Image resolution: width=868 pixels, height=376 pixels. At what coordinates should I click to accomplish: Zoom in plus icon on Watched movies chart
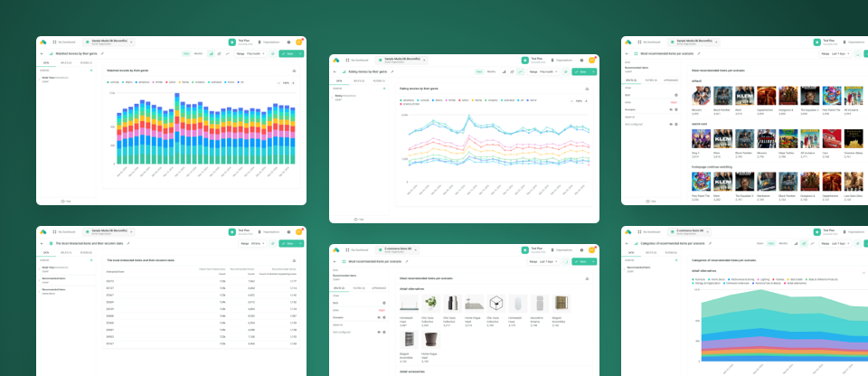(293, 82)
